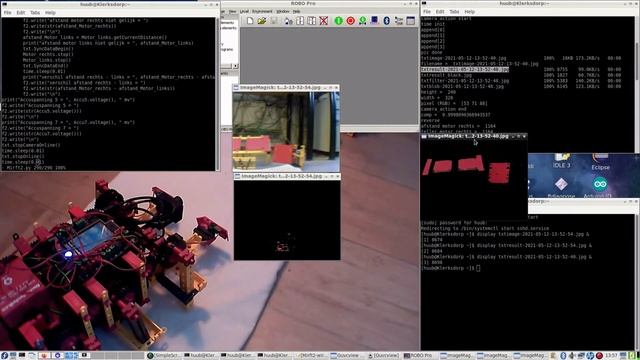Click the SimpleScr... taskbar button

(x=163, y=356)
